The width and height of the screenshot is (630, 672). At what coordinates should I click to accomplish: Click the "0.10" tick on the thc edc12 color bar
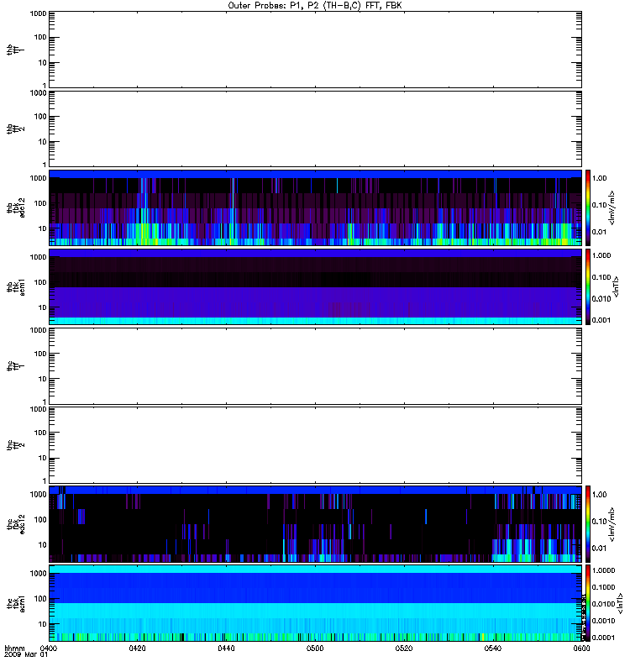600,521
